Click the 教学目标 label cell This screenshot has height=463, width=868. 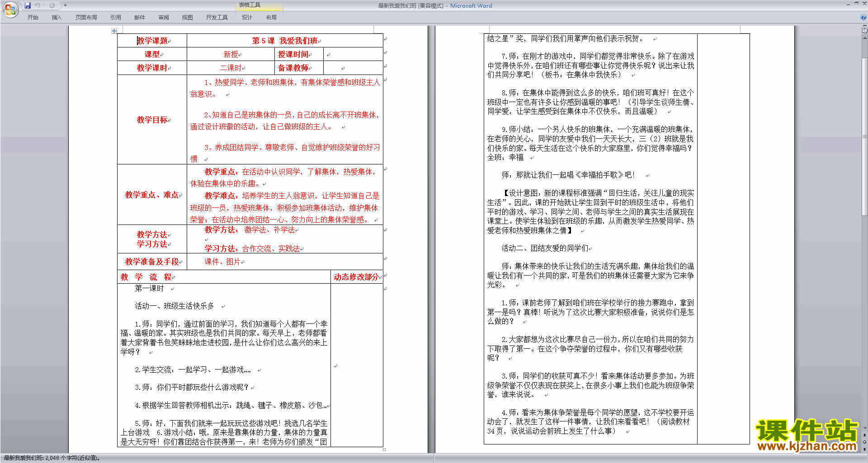pyautogui.click(x=152, y=120)
